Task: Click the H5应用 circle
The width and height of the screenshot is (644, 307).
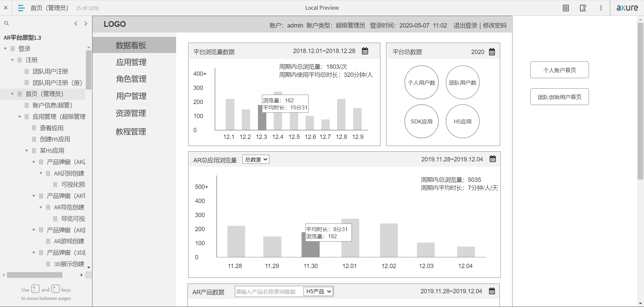Action: click(463, 121)
